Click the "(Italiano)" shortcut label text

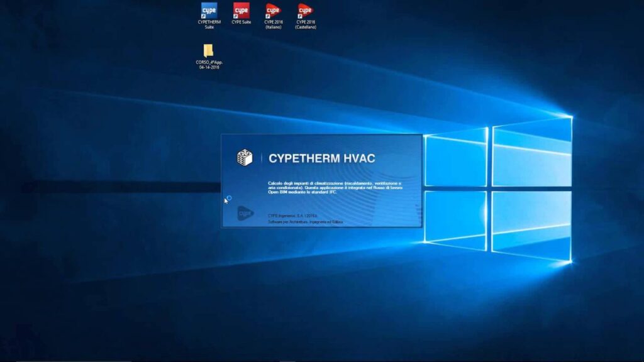pyautogui.click(x=273, y=27)
